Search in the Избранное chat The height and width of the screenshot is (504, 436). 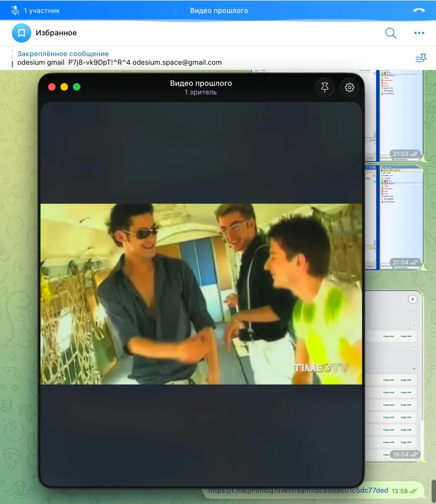[391, 33]
